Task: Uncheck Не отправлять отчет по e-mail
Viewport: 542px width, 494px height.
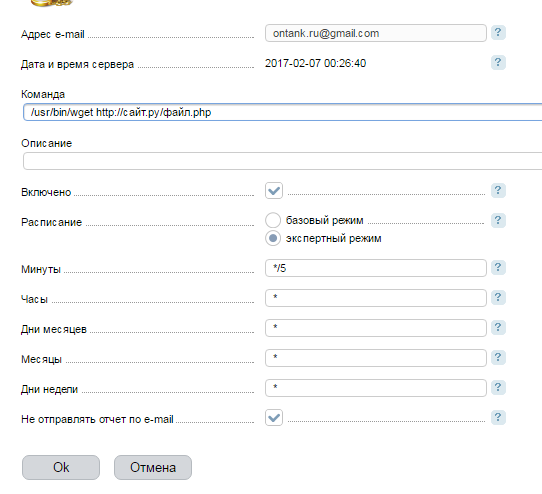Action: click(274, 417)
